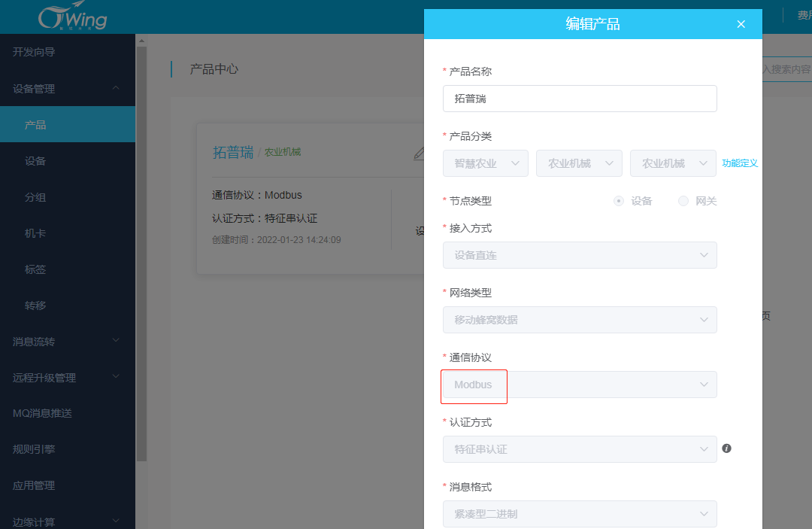The width and height of the screenshot is (812, 529).
Task: Open the 网络类型 移动蜂窝数据 dropdown
Action: pos(579,320)
